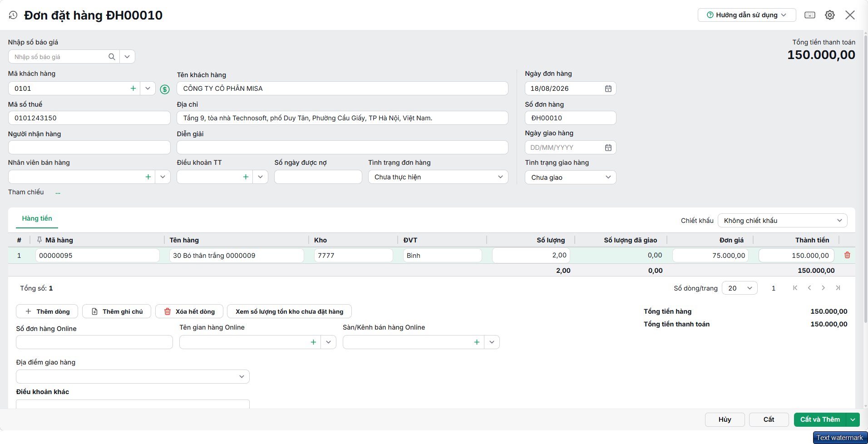The image size is (868, 444).
Task: Go to first page arrow
Action: [x=795, y=288]
